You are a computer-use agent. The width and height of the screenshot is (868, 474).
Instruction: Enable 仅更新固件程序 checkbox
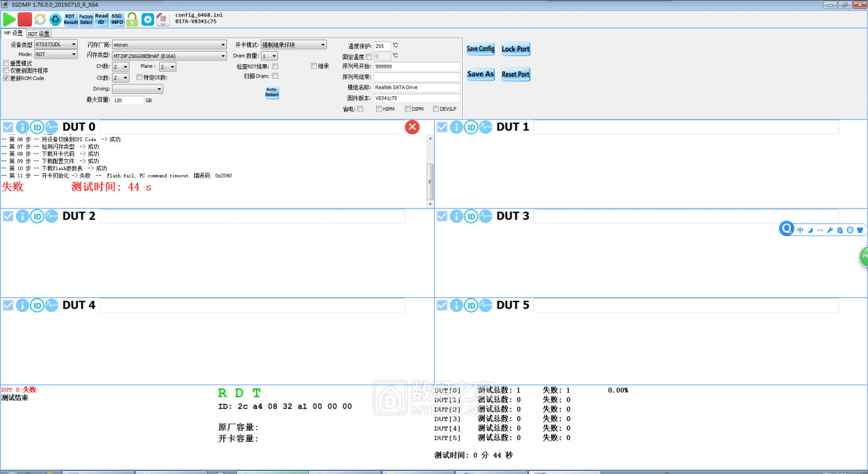coord(6,71)
